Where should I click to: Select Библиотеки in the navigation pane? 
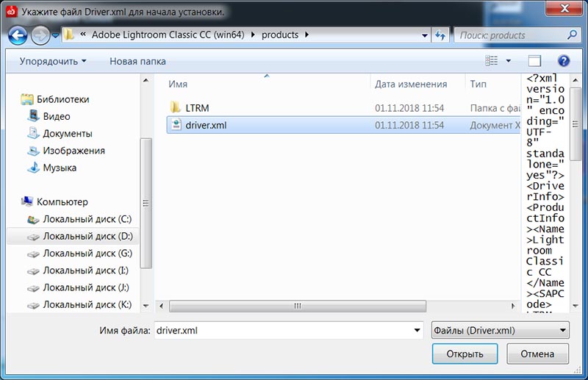click(63, 99)
